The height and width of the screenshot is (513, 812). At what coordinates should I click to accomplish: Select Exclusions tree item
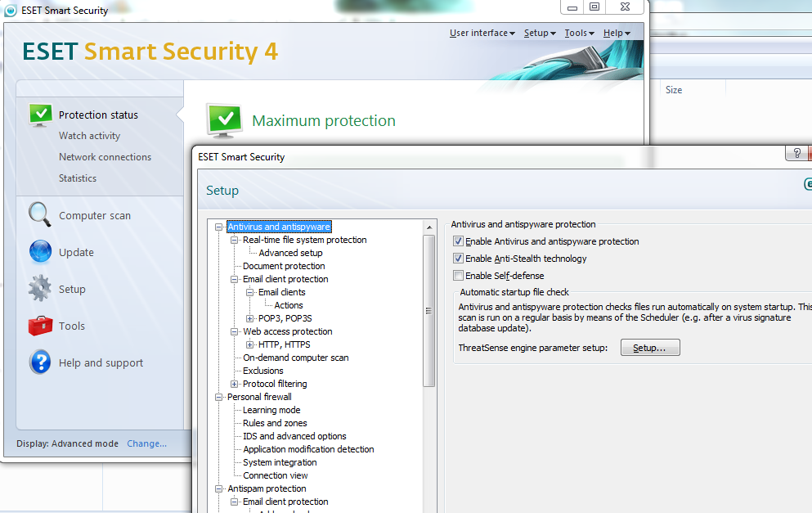click(263, 371)
